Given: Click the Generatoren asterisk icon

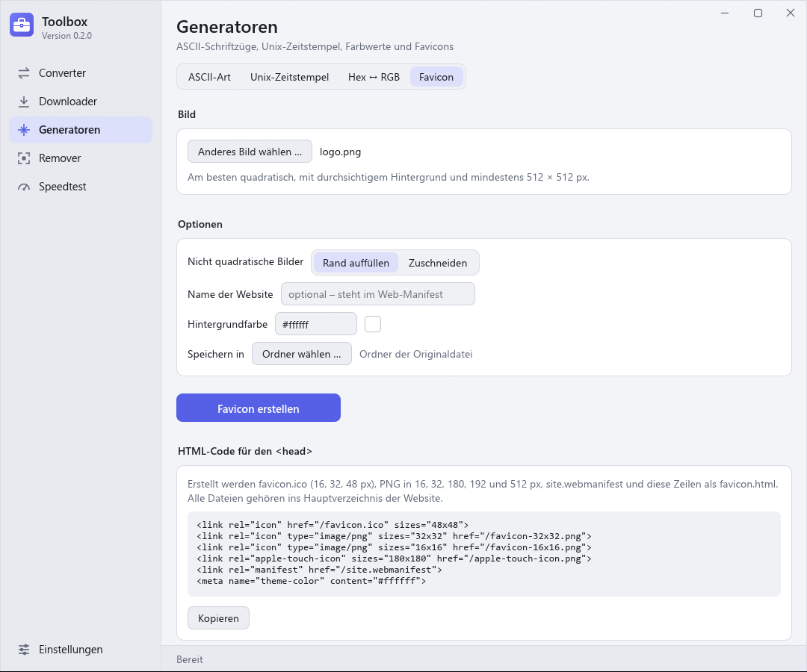Looking at the screenshot, I should pos(24,130).
